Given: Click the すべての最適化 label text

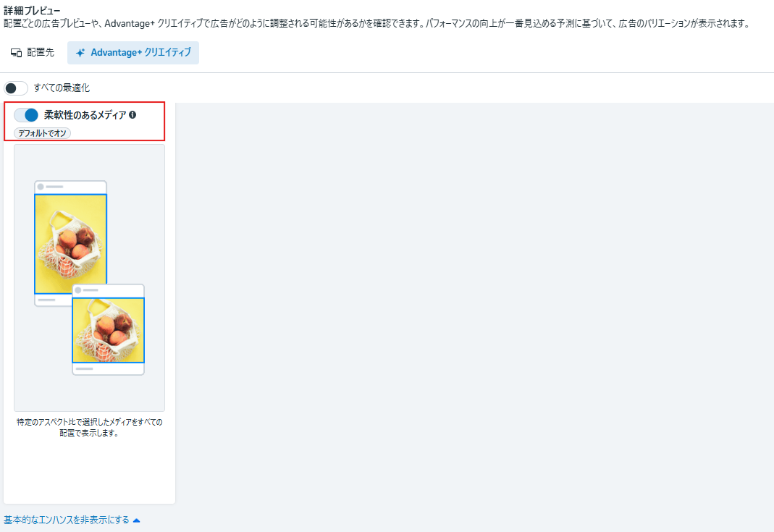Looking at the screenshot, I should coord(62,88).
